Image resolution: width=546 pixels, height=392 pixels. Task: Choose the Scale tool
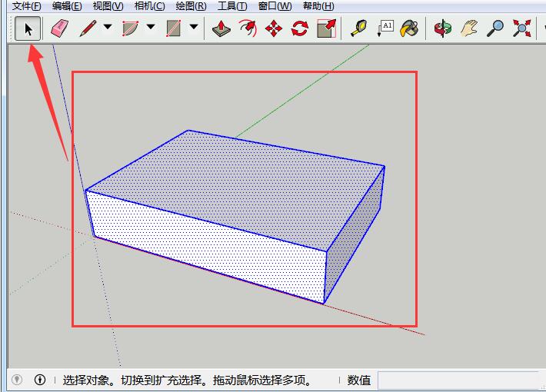[327, 28]
